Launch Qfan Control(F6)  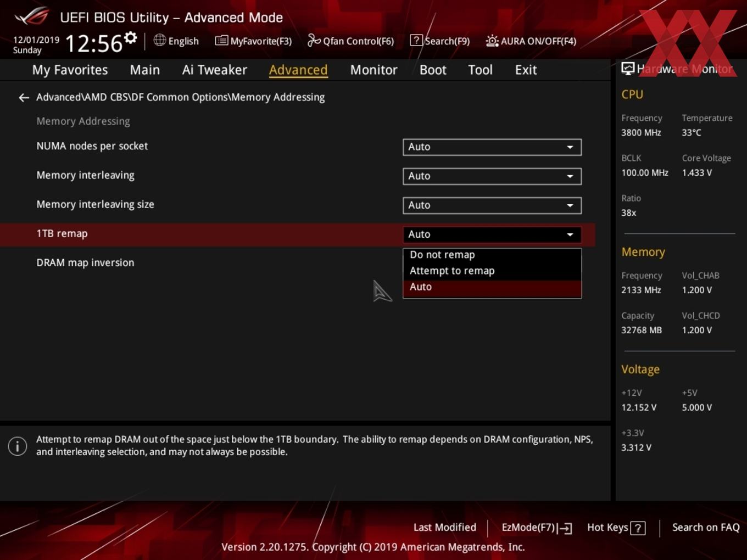pos(350,41)
